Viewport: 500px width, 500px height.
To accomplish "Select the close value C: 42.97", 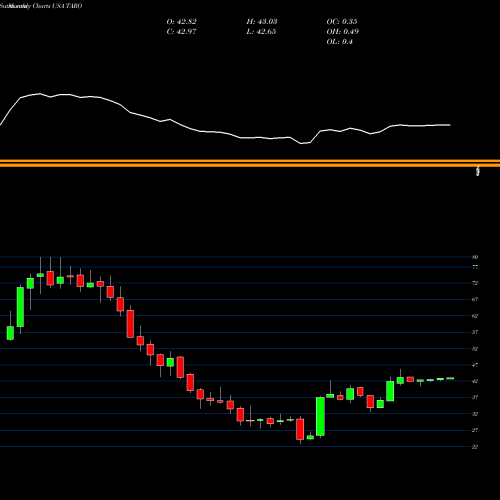I will coord(181,32).
